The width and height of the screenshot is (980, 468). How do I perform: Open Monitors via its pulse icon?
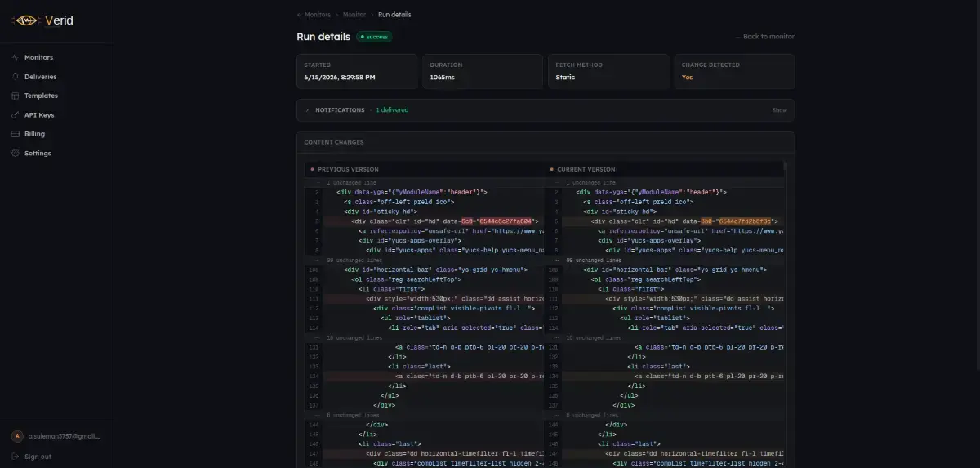[16, 58]
